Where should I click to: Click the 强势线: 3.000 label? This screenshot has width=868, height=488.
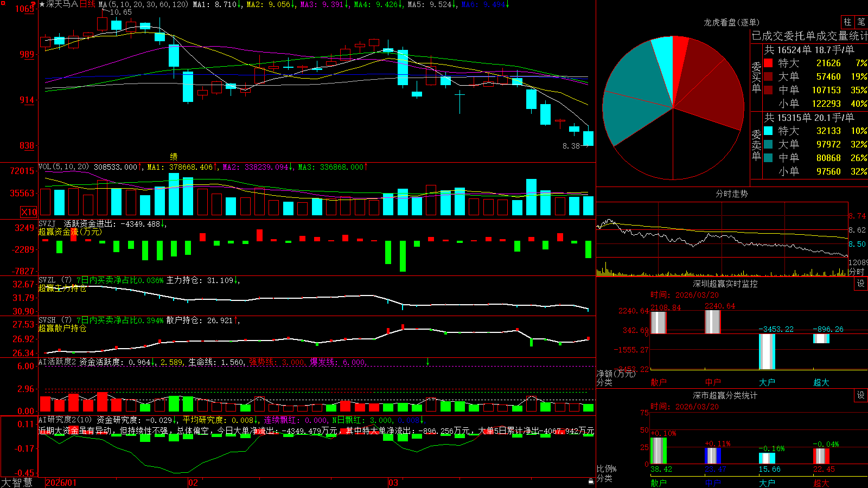[277, 362]
